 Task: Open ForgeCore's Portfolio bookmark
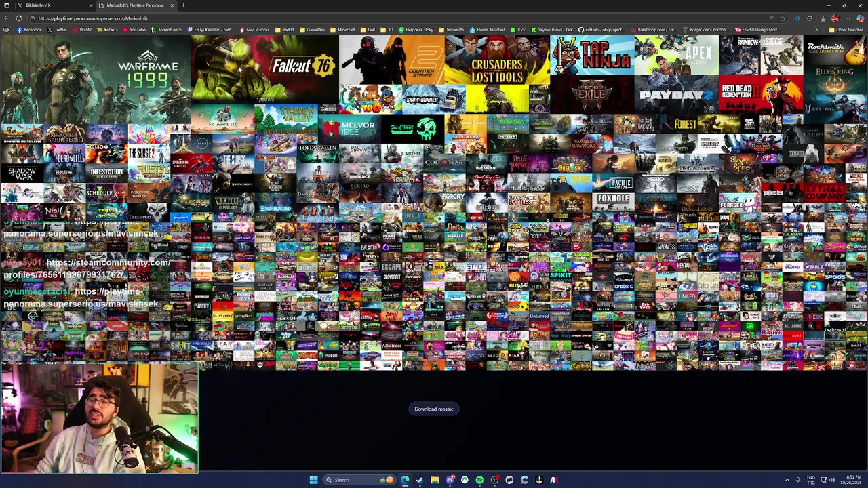coord(705,30)
